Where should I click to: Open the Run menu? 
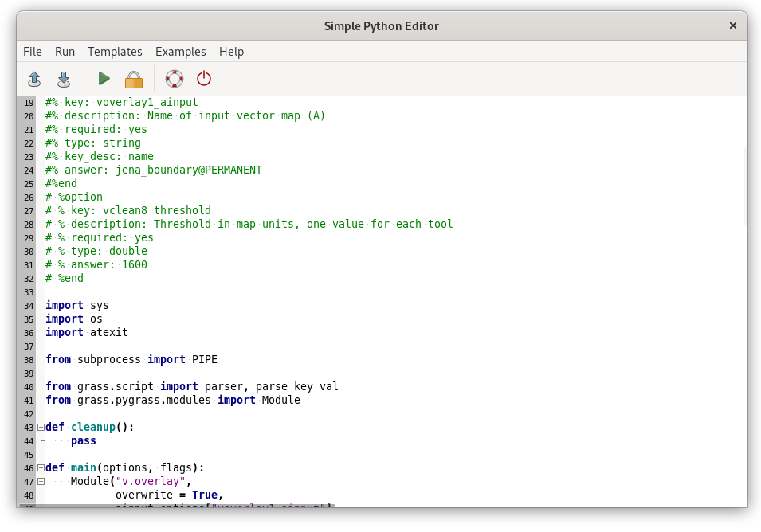coord(65,52)
